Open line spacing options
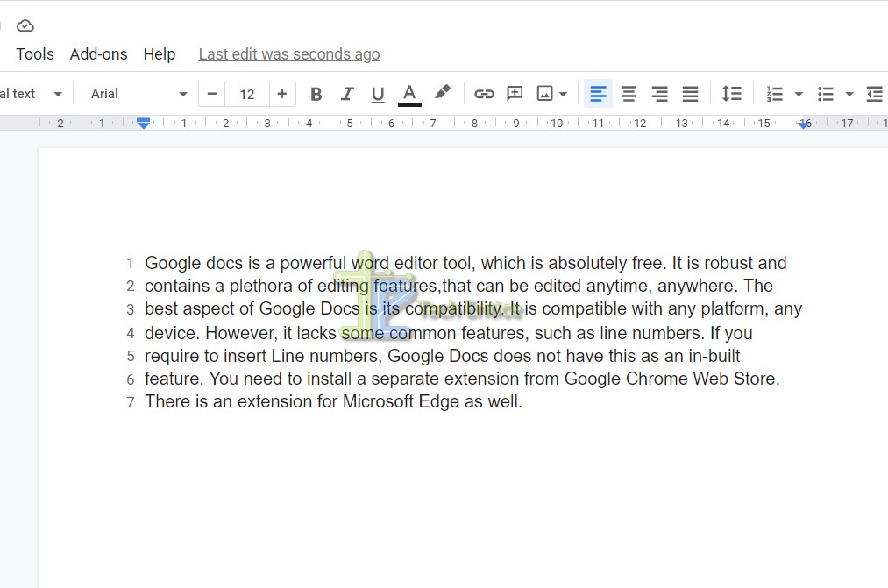The image size is (888, 588). tap(731, 94)
